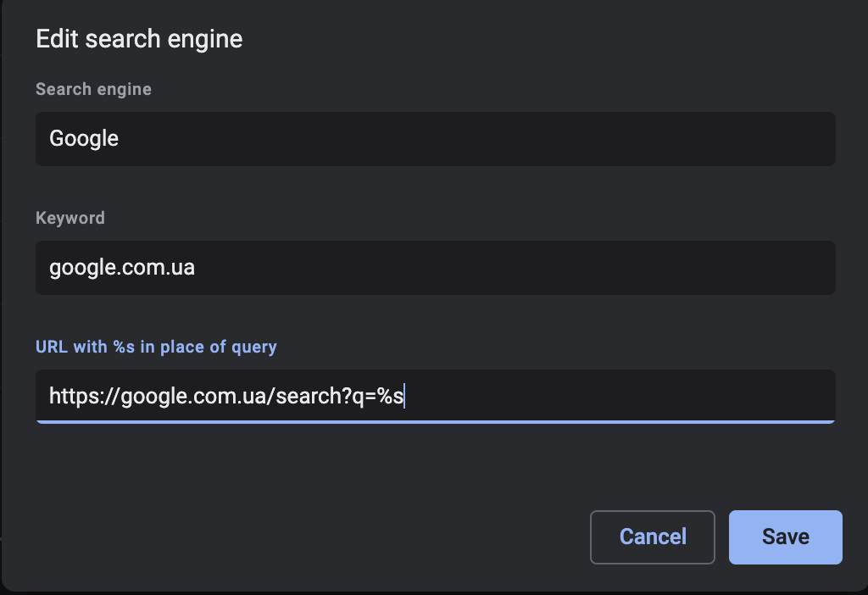Click the word 'Google' in the name field
868x595 pixels.
84,139
